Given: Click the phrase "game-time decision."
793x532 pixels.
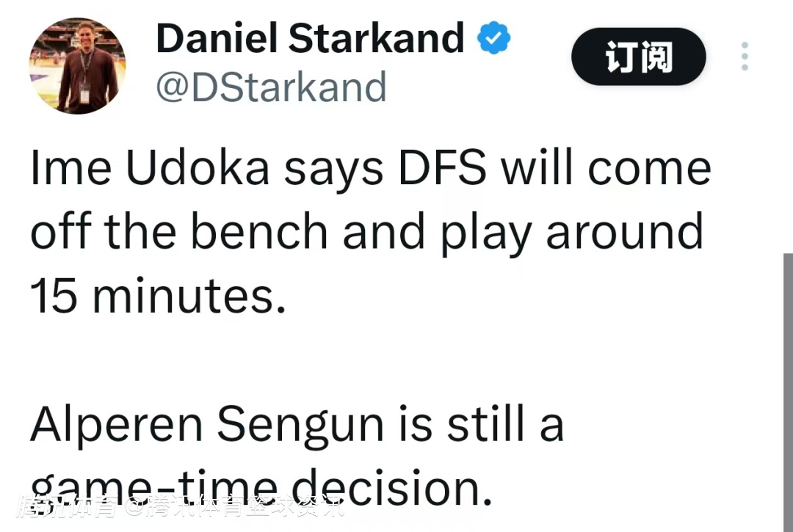Looking at the screenshot, I should click(261, 487).
